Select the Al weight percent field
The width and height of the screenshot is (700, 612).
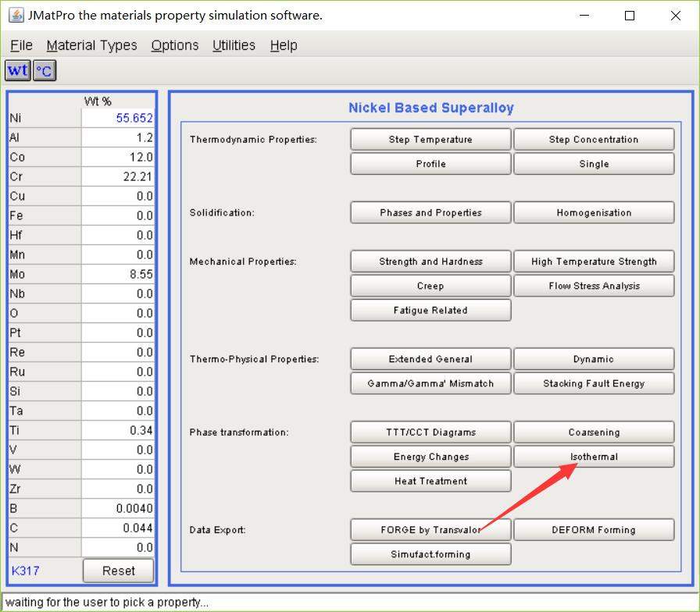click(x=118, y=137)
